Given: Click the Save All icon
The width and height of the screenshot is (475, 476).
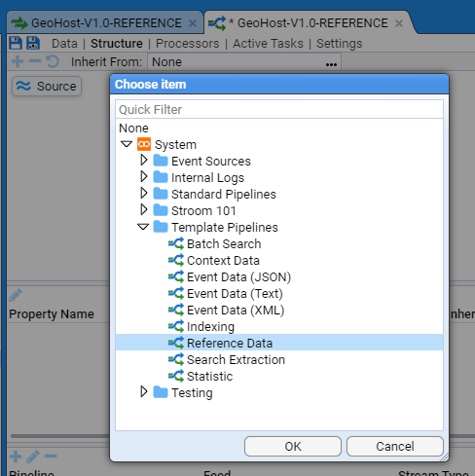Looking at the screenshot, I should pyautogui.click(x=33, y=43).
